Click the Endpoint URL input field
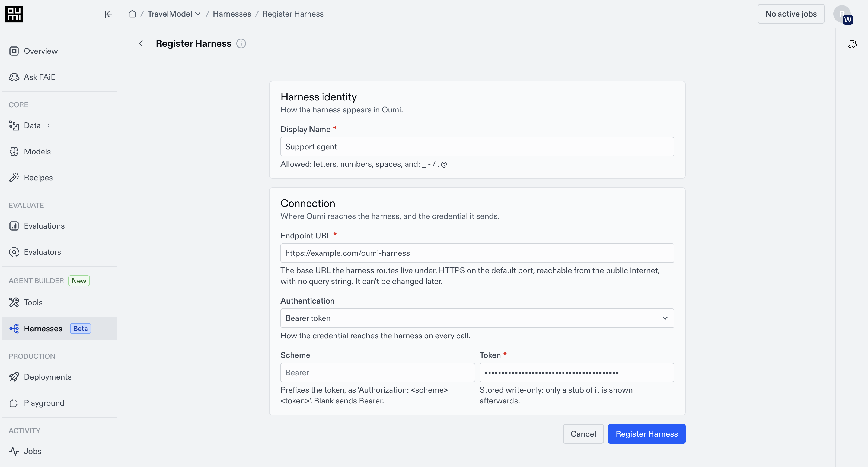Image resolution: width=868 pixels, height=467 pixels. [x=477, y=253]
